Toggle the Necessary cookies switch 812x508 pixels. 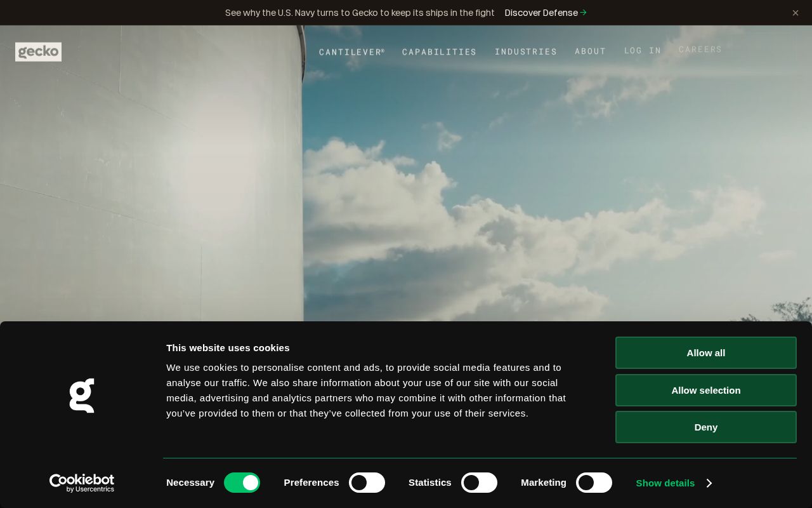click(242, 483)
